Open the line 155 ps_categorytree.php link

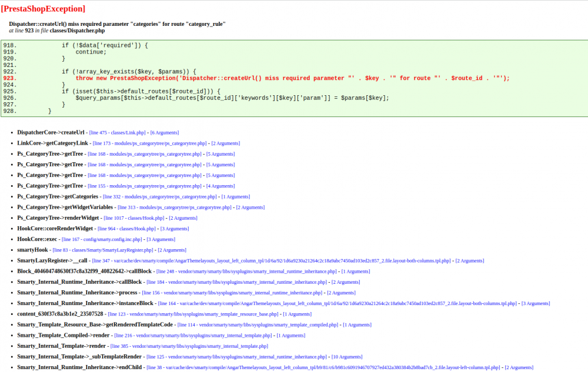(145, 186)
